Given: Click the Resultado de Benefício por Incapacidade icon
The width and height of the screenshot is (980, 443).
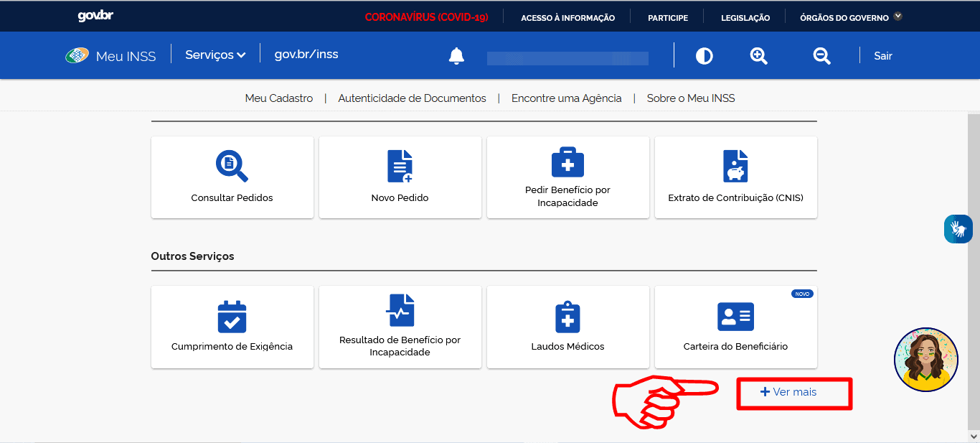Looking at the screenshot, I should coord(400,310).
